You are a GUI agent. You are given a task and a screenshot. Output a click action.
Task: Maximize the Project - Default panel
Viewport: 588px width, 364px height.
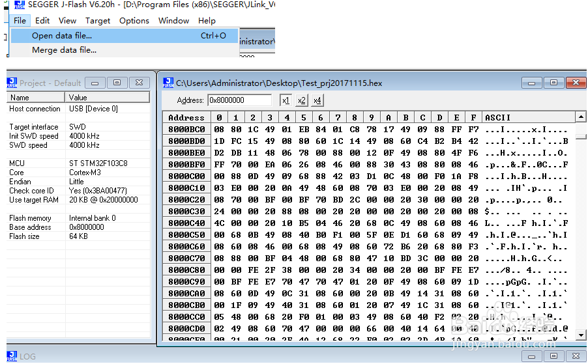coord(117,83)
